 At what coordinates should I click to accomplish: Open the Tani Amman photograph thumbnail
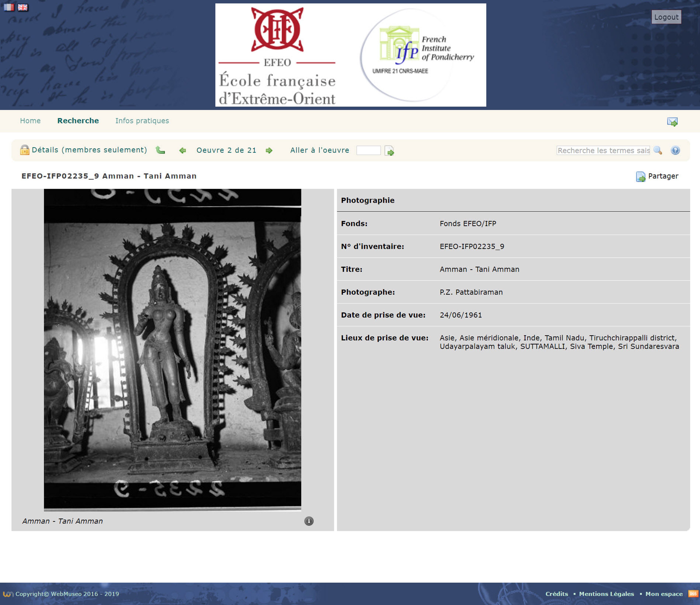pos(172,349)
